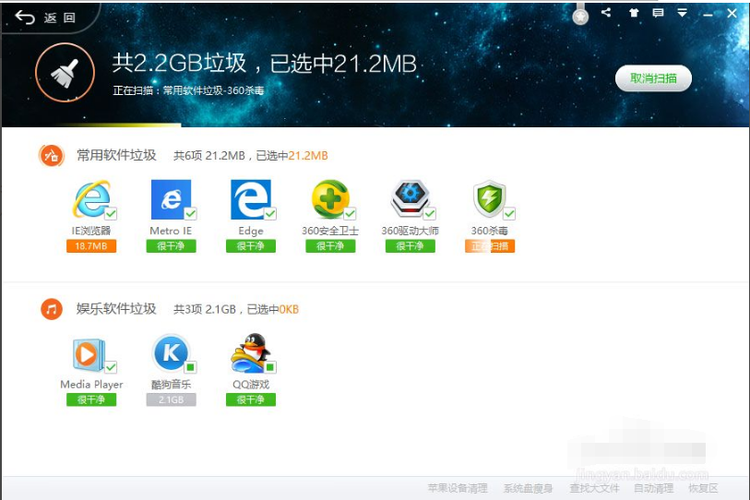The image size is (750, 500).
Task: Click the orange 0KB selected size text
Action: click(289, 309)
